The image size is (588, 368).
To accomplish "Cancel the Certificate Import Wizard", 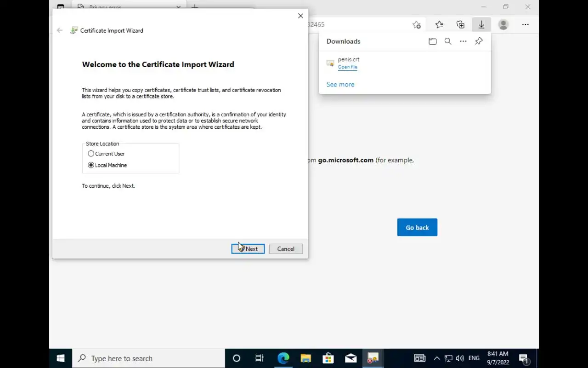I will coord(286,249).
